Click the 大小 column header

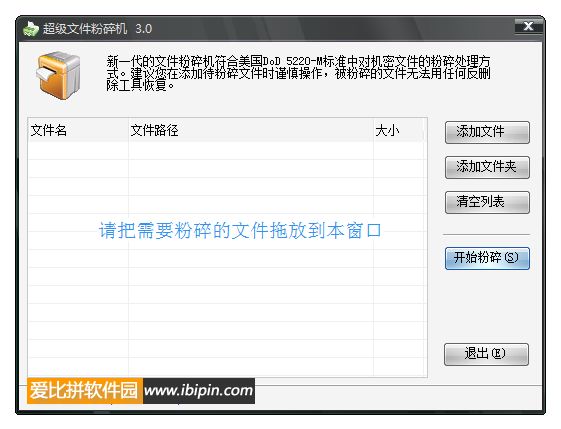398,130
